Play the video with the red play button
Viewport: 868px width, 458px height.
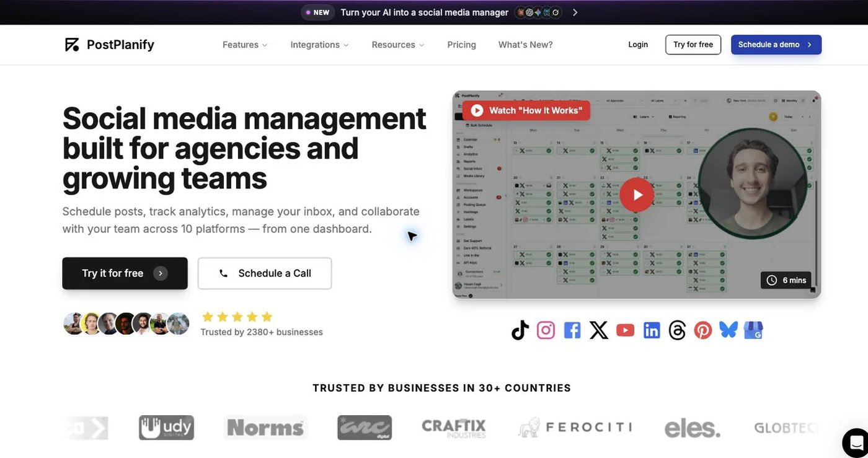click(637, 195)
